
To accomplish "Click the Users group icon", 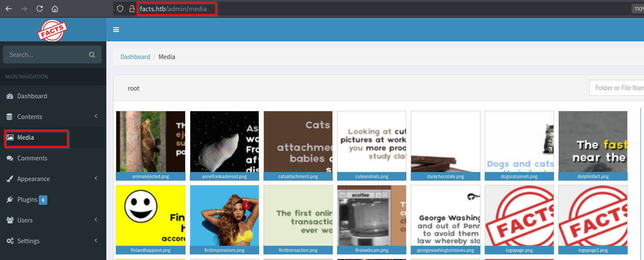I will [10, 220].
